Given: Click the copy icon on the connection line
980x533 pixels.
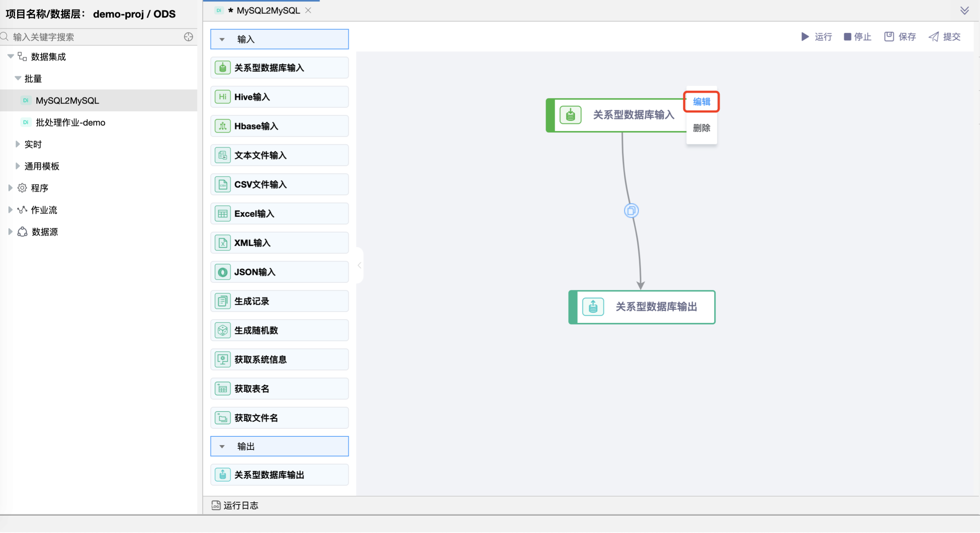Looking at the screenshot, I should [631, 210].
